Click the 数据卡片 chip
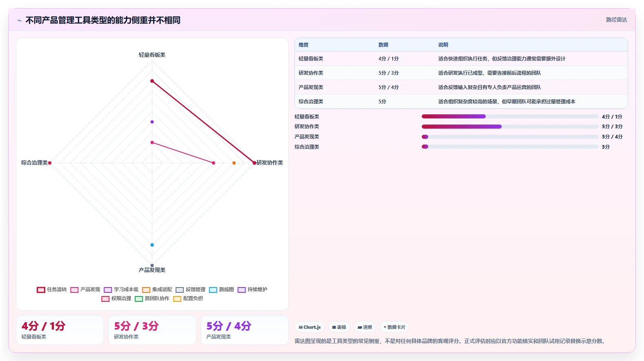This screenshot has height=361, width=644. [x=394, y=327]
